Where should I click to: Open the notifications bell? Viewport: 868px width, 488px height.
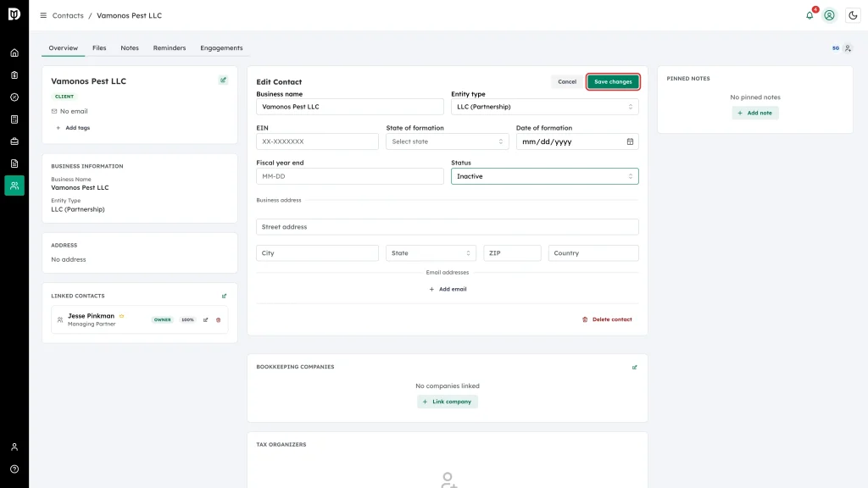point(810,15)
